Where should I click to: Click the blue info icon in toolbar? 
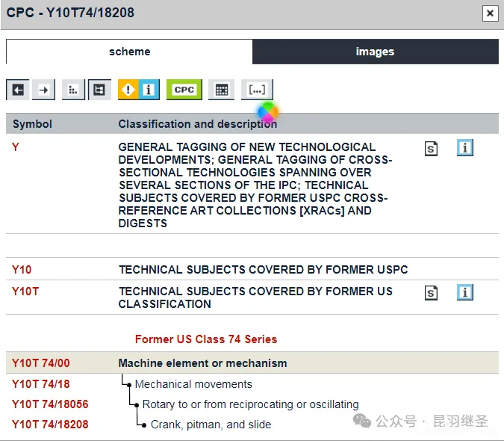point(149,90)
